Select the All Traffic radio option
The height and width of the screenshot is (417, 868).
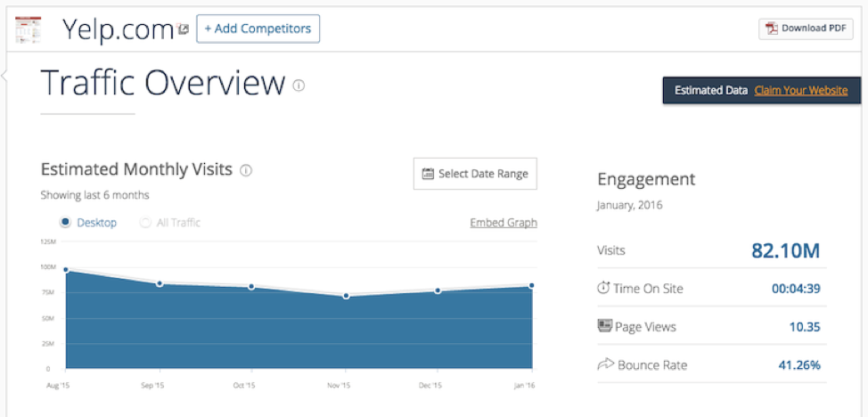pyautogui.click(x=145, y=223)
